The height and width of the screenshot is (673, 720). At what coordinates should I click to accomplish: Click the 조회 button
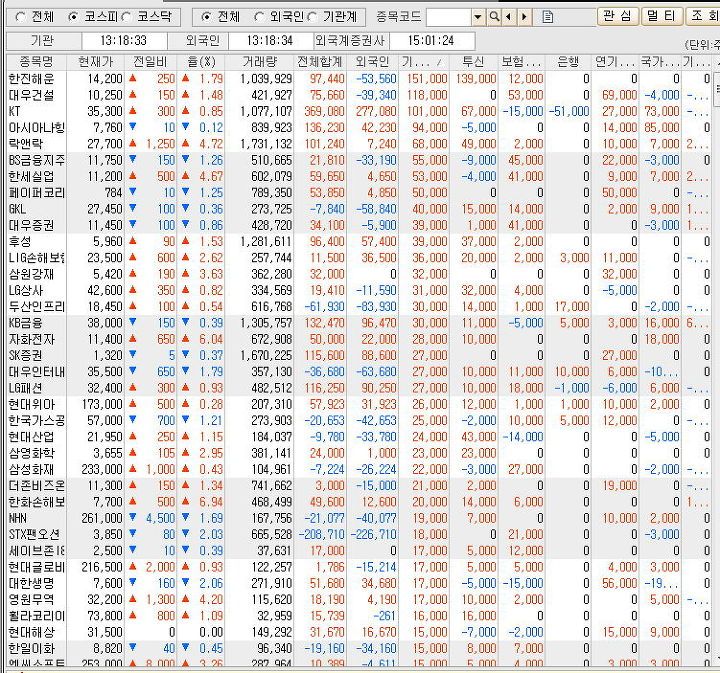[703, 16]
